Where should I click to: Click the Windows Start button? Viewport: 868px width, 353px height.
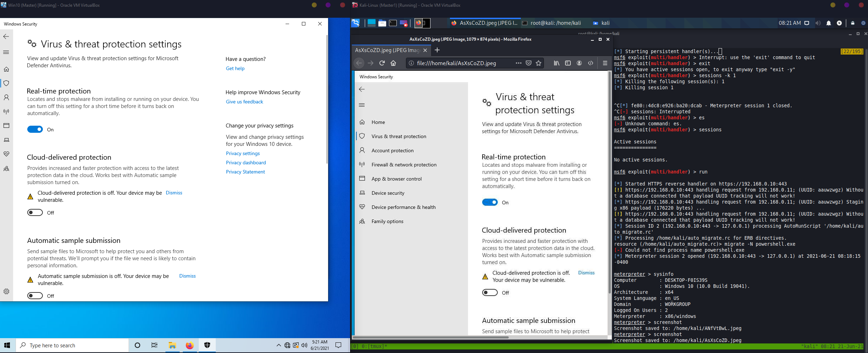(7, 345)
